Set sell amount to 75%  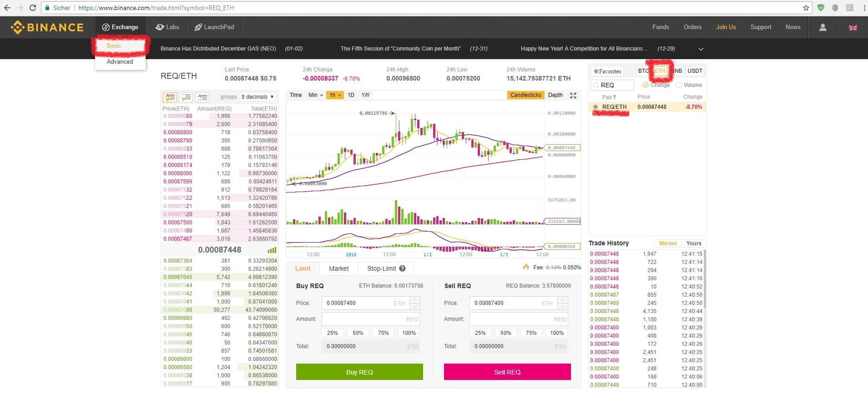(x=531, y=333)
